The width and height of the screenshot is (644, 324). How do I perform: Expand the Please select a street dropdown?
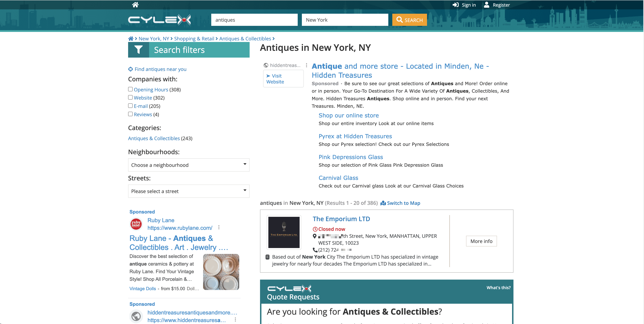(189, 191)
